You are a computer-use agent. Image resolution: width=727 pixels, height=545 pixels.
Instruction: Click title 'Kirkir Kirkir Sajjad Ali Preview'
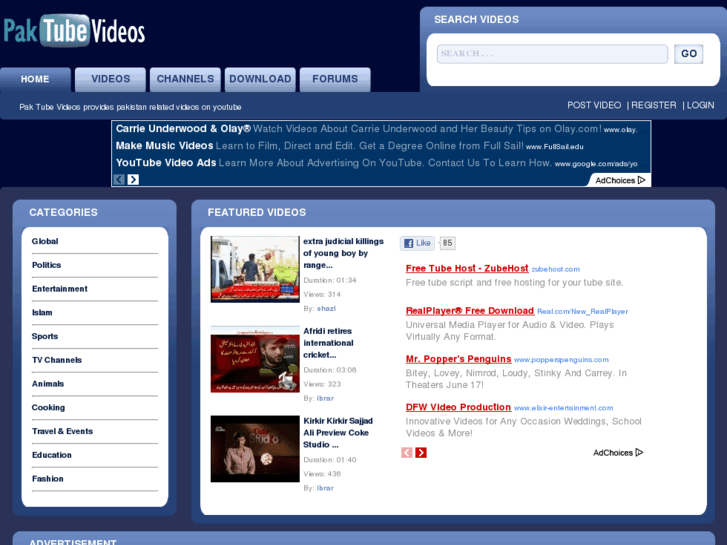(338, 433)
